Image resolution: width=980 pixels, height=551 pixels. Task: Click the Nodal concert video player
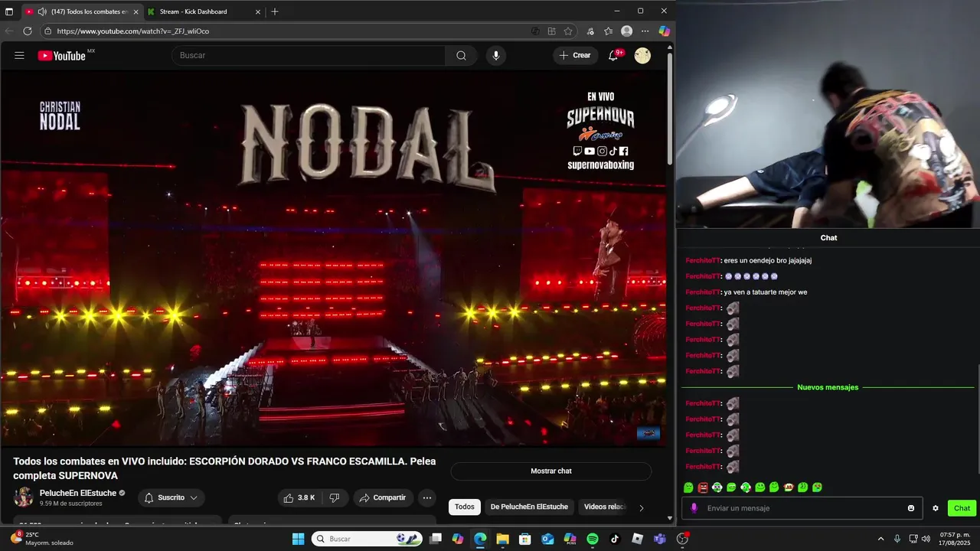[333, 259]
